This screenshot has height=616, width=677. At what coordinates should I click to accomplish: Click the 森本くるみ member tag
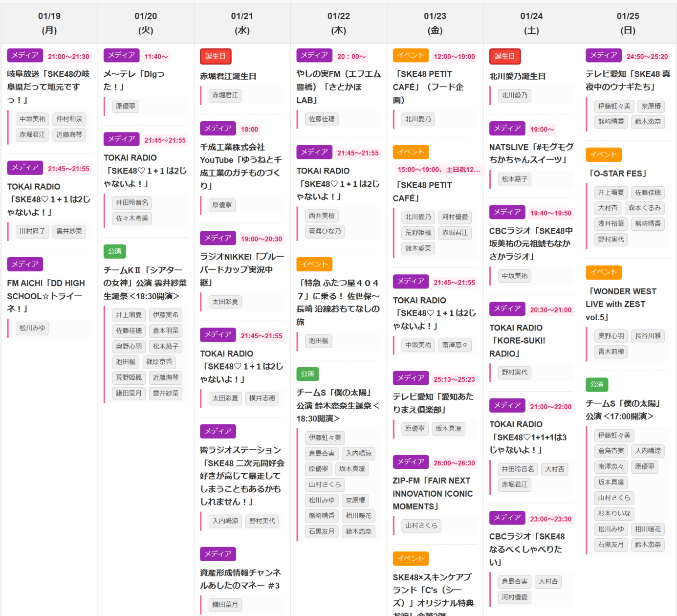[x=644, y=208]
